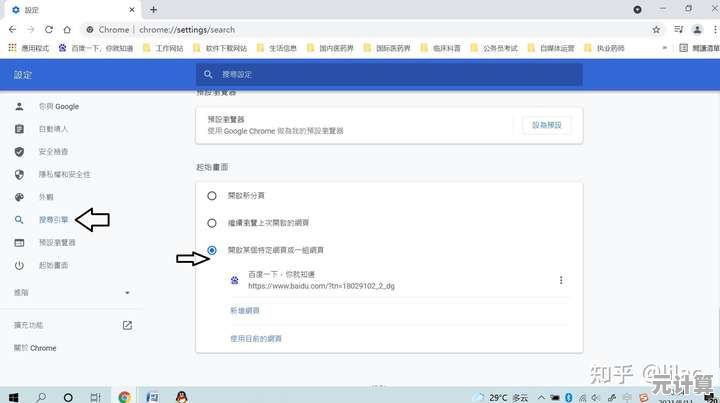Open the 搜尋引擎 settings section

[53, 220]
